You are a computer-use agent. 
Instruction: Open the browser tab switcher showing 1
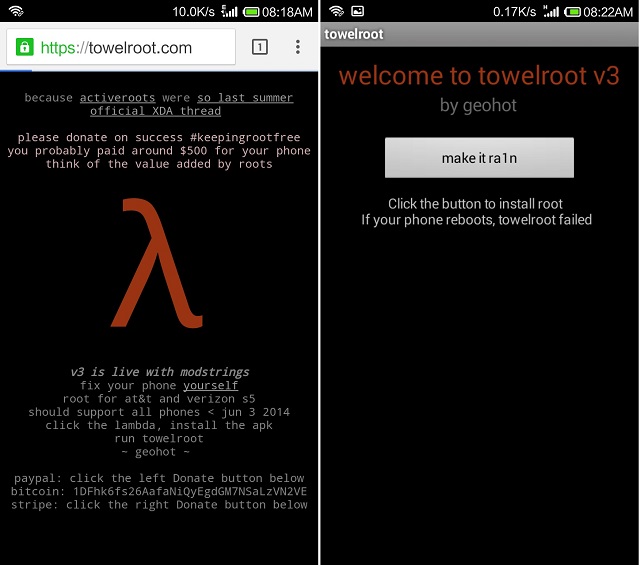[260, 47]
